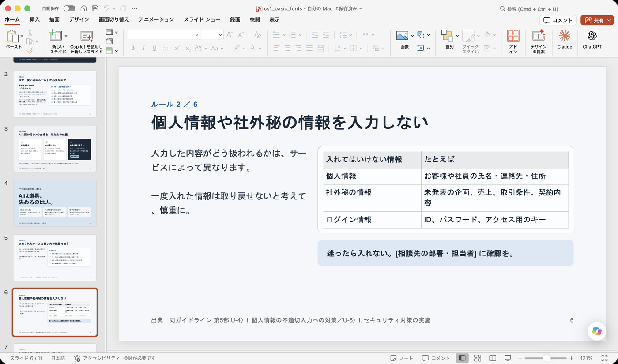Switch to the 挿入 ribbon tab
The height and width of the screenshot is (364, 618).
click(x=34, y=19)
